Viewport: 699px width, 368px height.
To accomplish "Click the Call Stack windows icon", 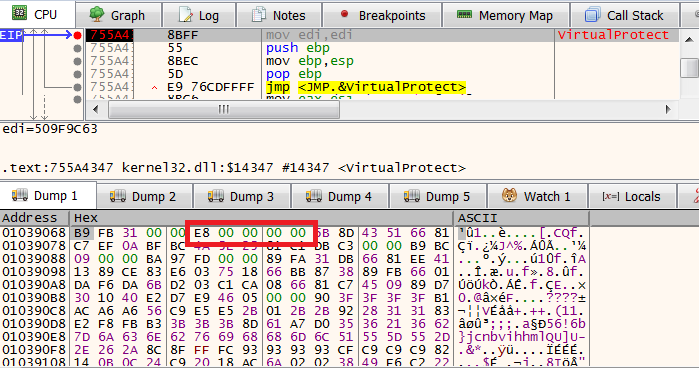I will (592, 15).
